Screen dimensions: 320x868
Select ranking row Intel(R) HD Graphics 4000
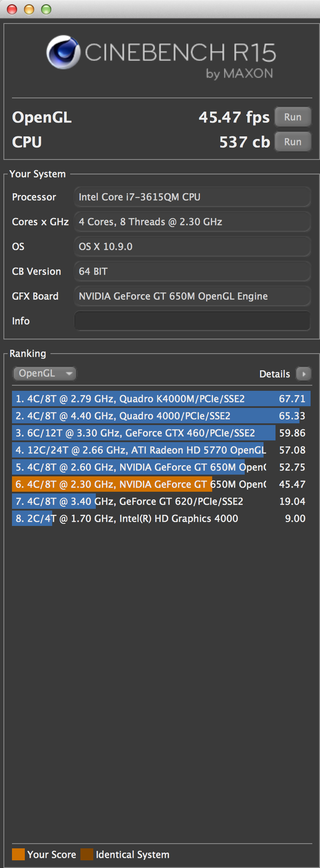coord(161,518)
